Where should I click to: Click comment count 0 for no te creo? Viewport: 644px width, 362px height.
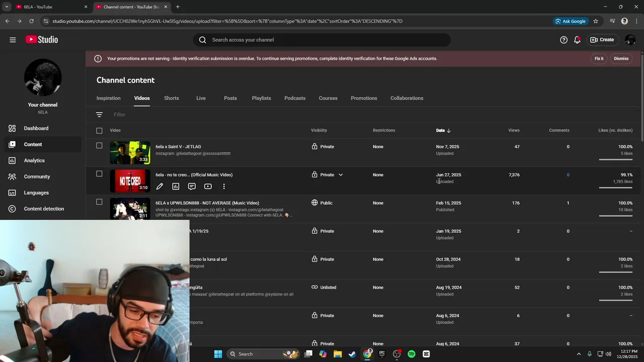click(568, 175)
